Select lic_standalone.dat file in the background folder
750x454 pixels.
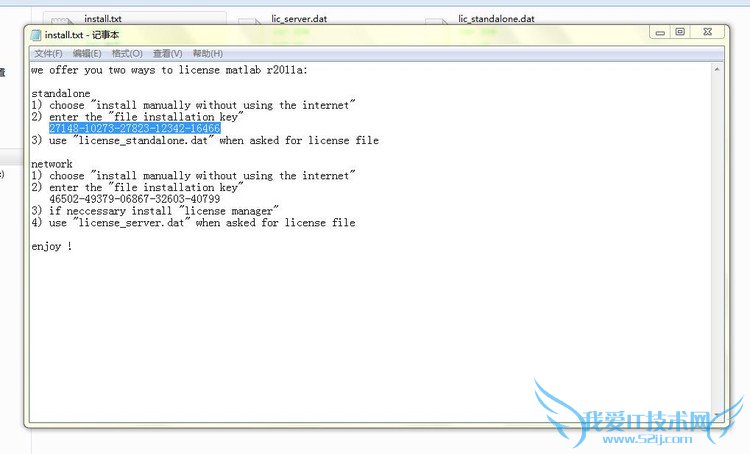[496, 19]
